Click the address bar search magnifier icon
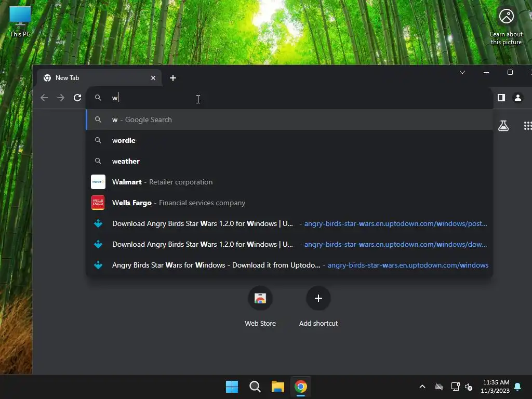 (98, 98)
